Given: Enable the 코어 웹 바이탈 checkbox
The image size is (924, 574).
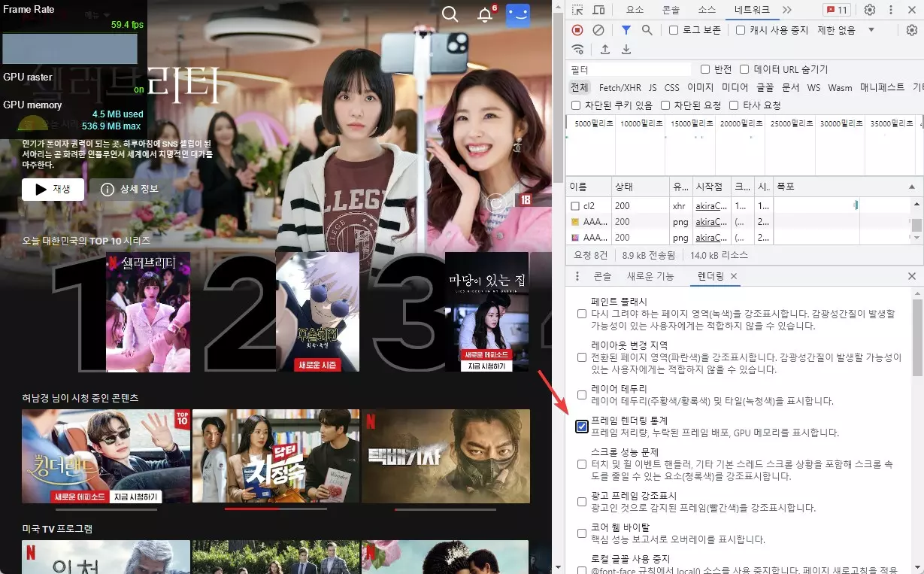Looking at the screenshot, I should coord(582,533).
